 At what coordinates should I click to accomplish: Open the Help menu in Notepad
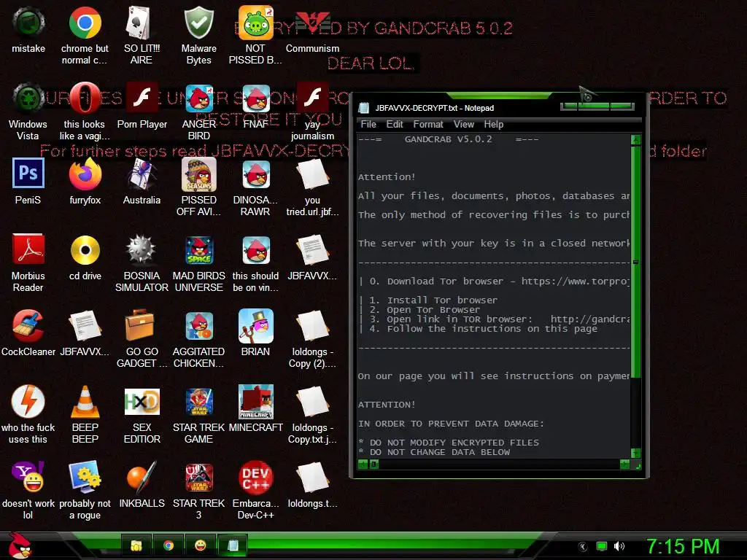point(494,124)
